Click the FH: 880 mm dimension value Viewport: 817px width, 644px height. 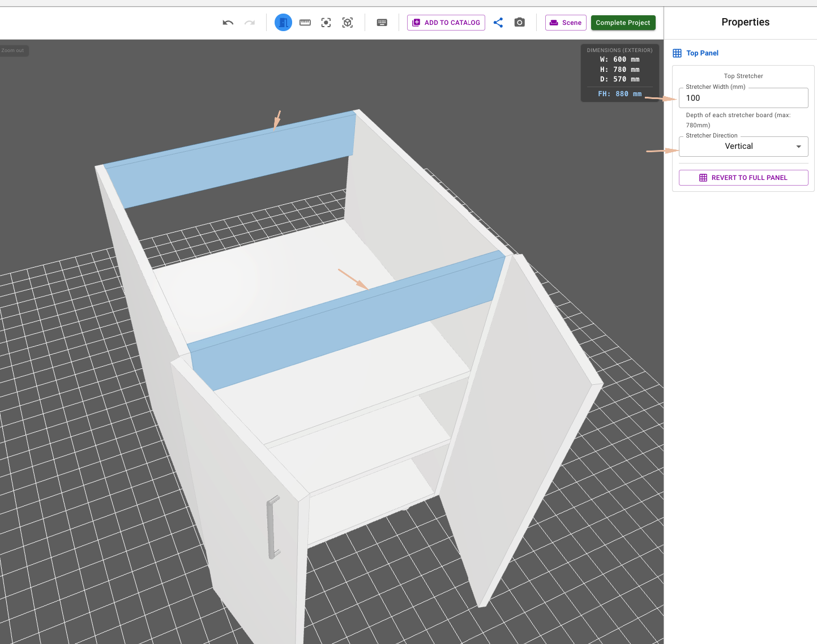pyautogui.click(x=620, y=94)
